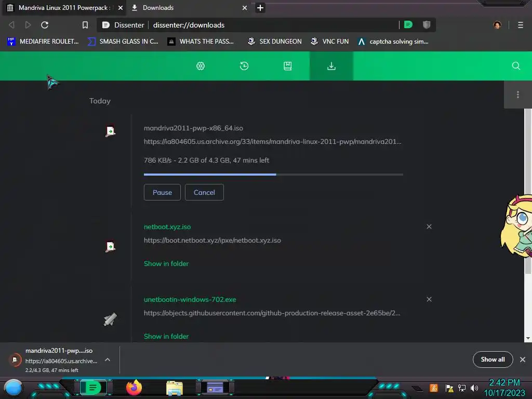Screen dimensions: 532x399
Task: Open the MEDIAFIRE ROULET... bookmark
Action: click(x=43, y=42)
